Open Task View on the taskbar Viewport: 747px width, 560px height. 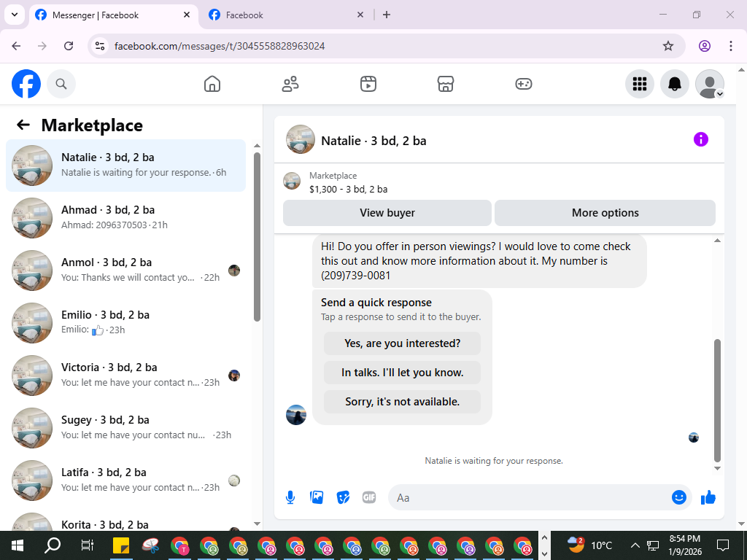coord(88,545)
